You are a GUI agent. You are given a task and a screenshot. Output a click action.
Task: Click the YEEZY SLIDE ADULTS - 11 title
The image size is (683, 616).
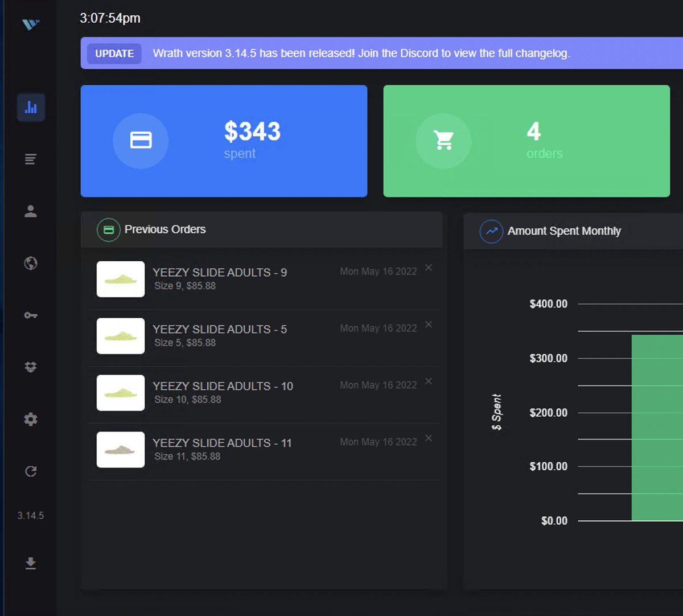point(222,443)
